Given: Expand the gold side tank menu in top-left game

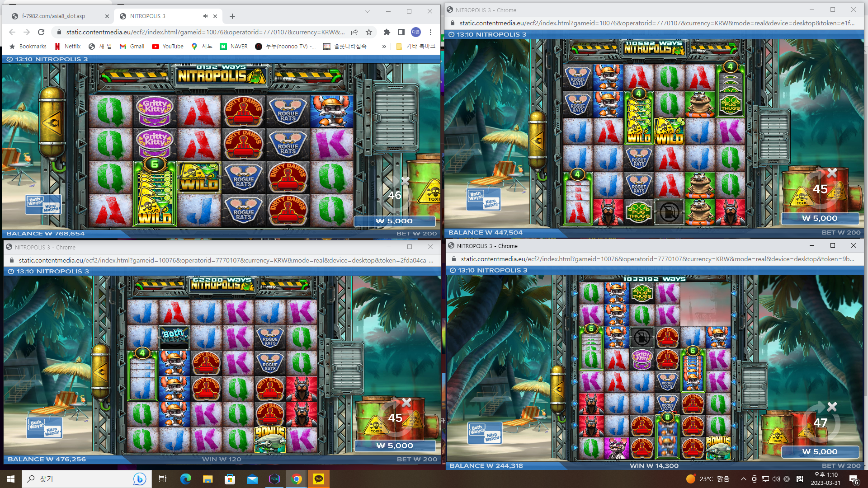Looking at the screenshot, I should click(x=52, y=123).
